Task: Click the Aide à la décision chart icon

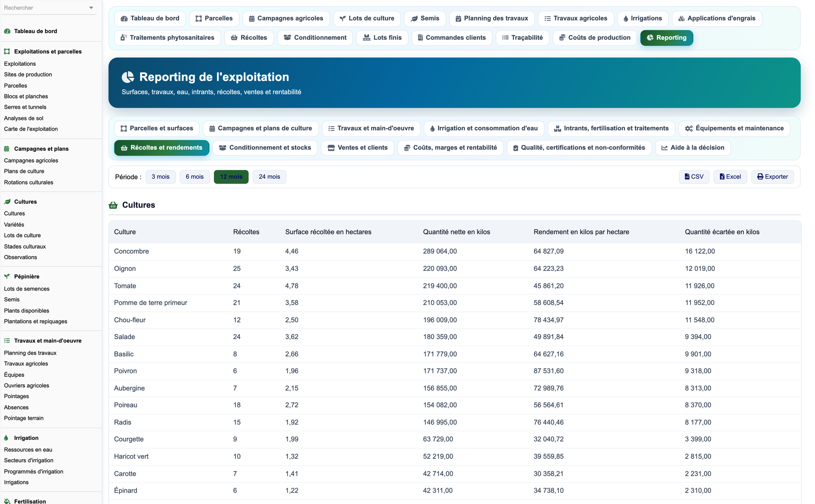Action: click(x=665, y=148)
